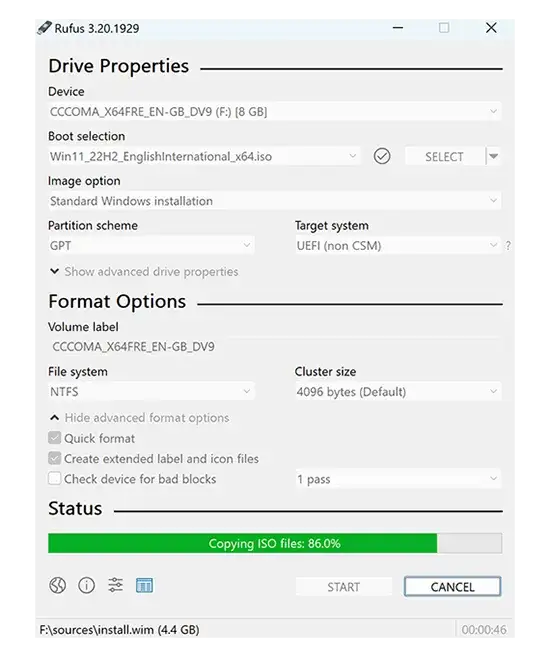The width and height of the screenshot is (550, 657).
Task: Open the Partition scheme GPT dropdown
Action: (151, 245)
